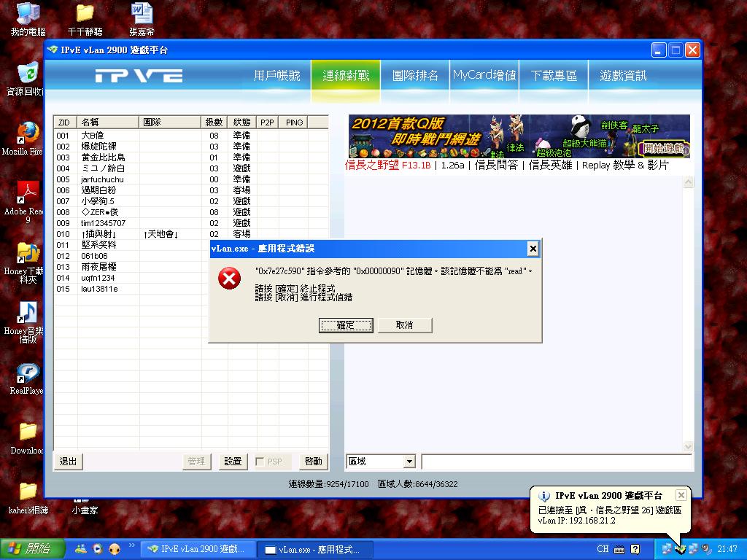Open the 信長之野望 F13.1B link
The height and width of the screenshot is (560, 747).
coord(387,166)
